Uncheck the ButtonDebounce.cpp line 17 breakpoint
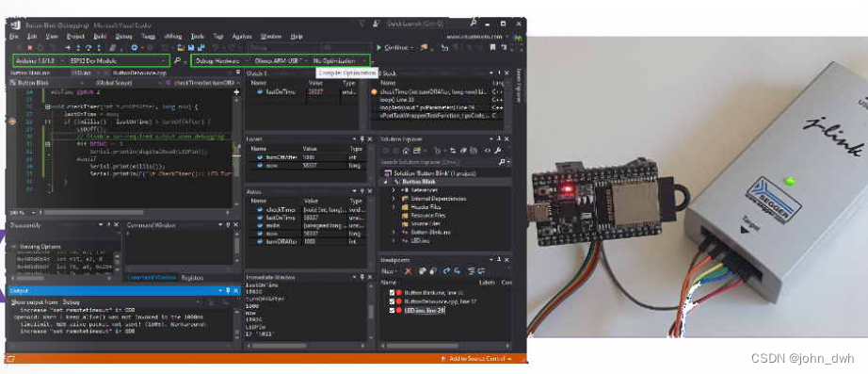This screenshot has height=374, width=868. click(393, 301)
